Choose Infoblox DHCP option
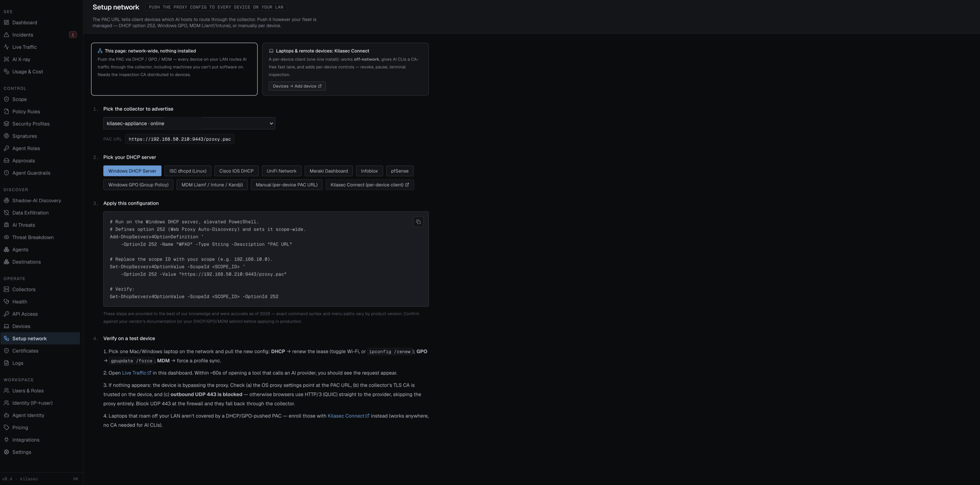The width and height of the screenshot is (980, 485). [x=369, y=171]
